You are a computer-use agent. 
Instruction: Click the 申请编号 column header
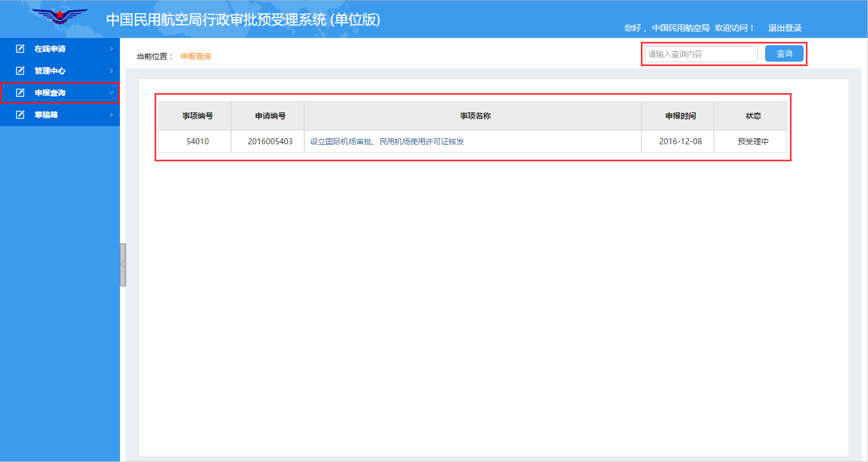pos(268,116)
